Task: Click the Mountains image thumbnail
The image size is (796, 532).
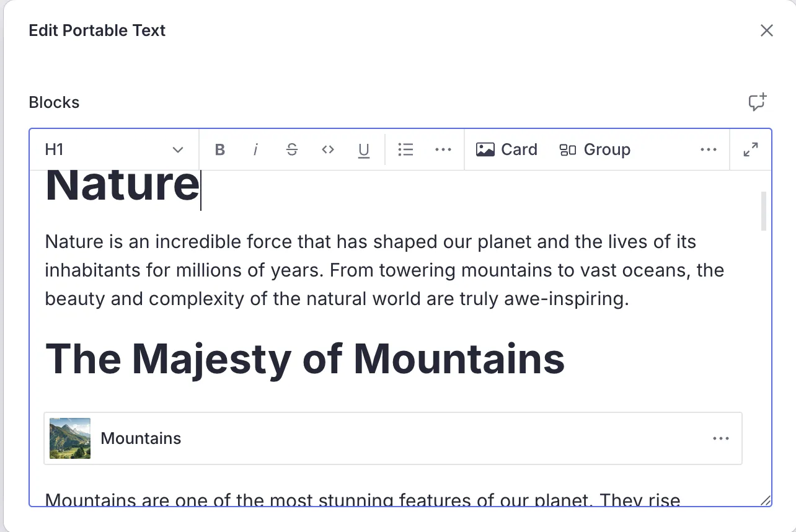Action: point(70,438)
